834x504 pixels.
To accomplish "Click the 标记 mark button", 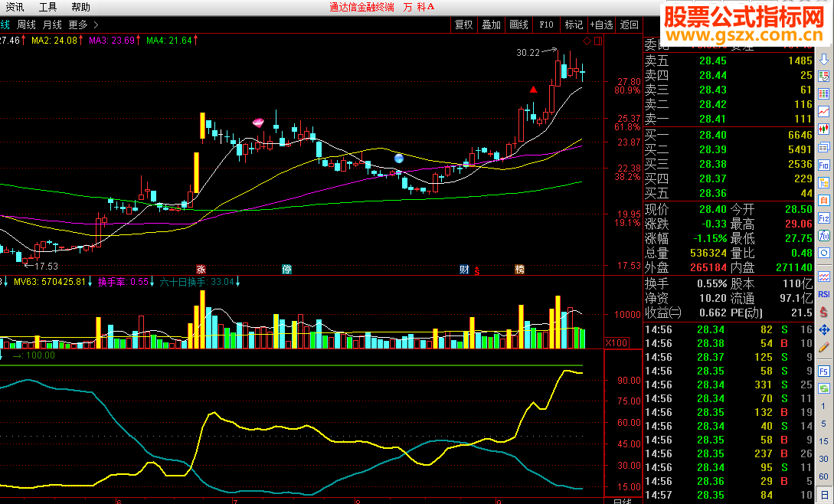I will tap(574, 25).
